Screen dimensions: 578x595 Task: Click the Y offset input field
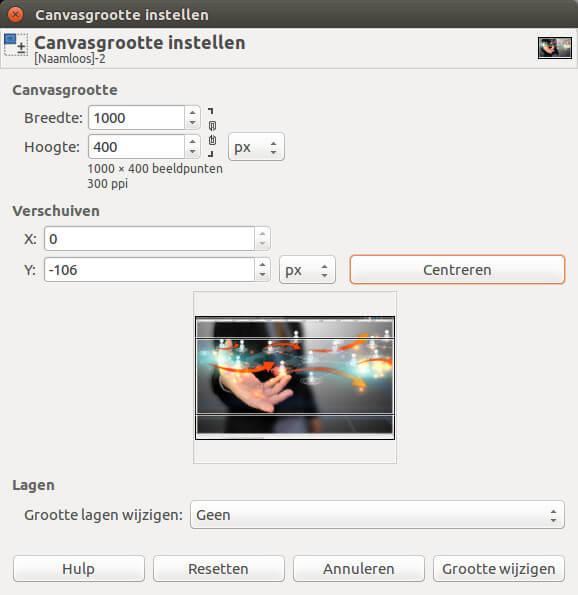click(149, 270)
